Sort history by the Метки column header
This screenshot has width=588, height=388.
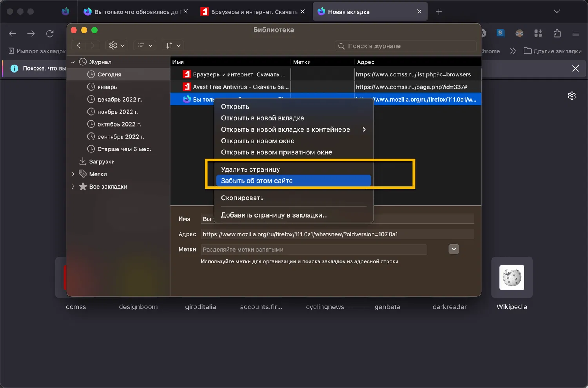click(x=323, y=62)
